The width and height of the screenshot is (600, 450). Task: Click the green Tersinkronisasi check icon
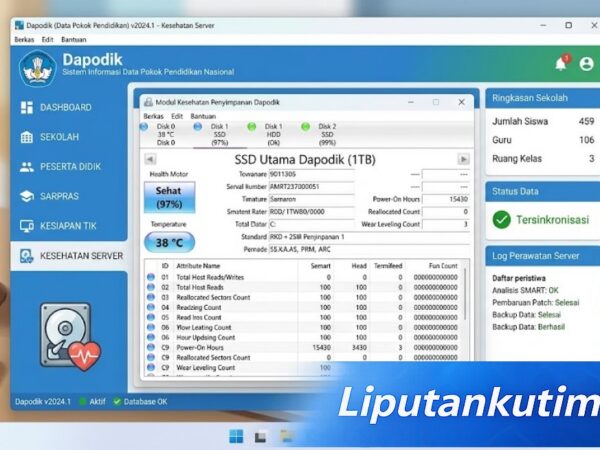point(501,220)
